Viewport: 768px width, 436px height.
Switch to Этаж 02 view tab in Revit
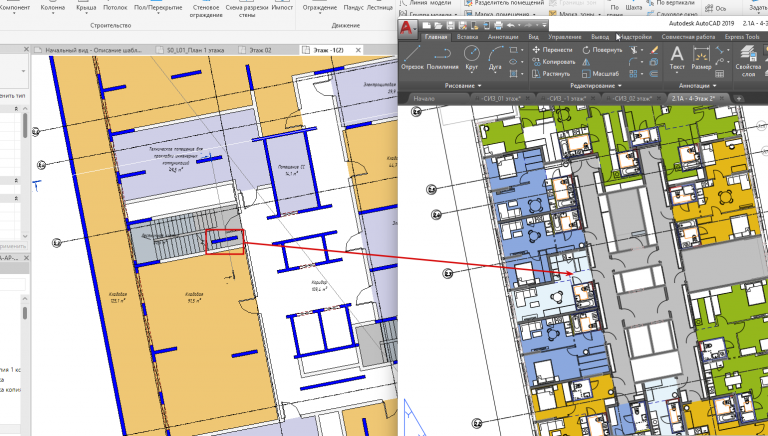coord(261,50)
